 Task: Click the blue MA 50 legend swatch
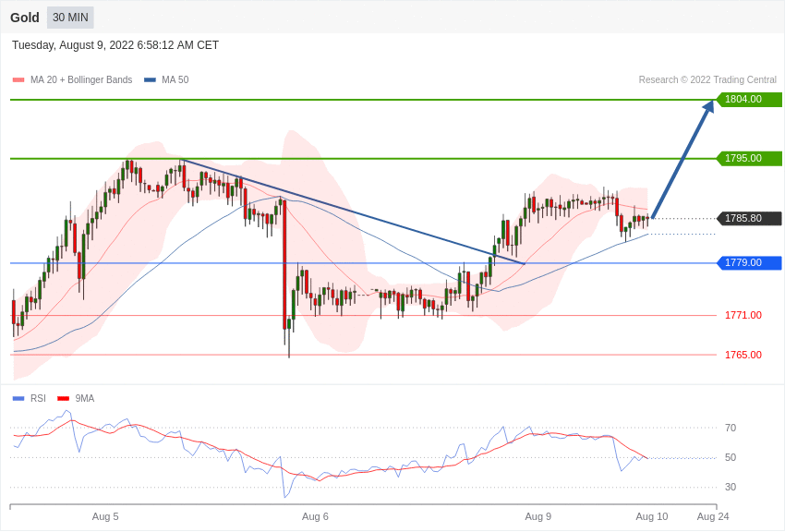(151, 80)
